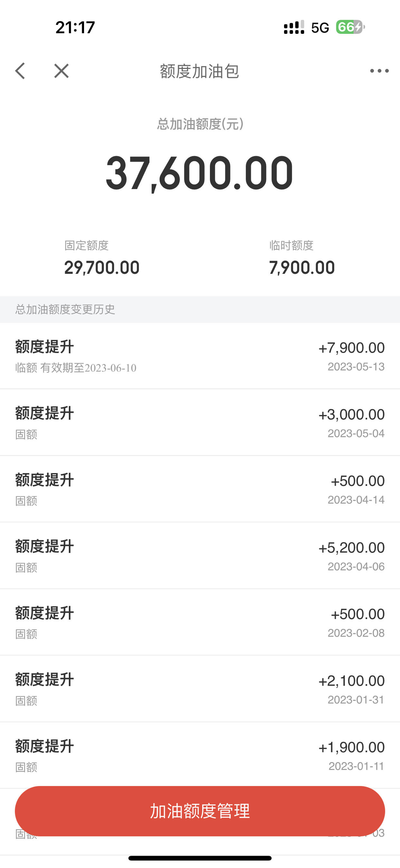Tap the back arrow icon

(20, 71)
